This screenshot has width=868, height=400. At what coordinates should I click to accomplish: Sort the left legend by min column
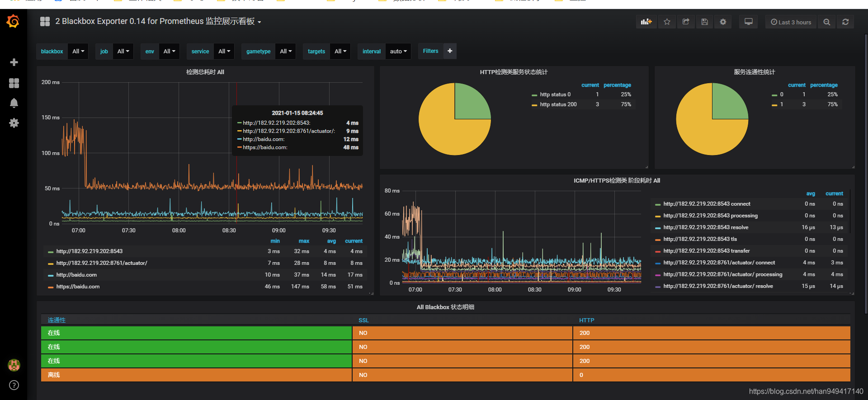click(275, 241)
